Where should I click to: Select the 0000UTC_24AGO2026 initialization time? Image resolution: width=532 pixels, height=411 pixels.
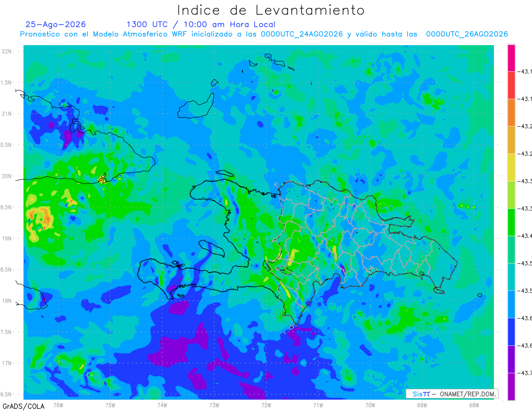(301, 34)
